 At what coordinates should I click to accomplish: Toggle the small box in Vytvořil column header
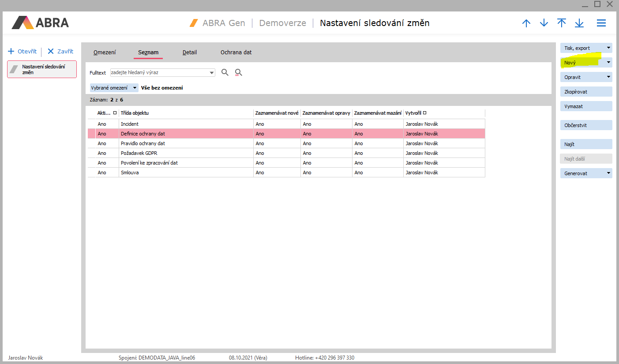tap(424, 113)
